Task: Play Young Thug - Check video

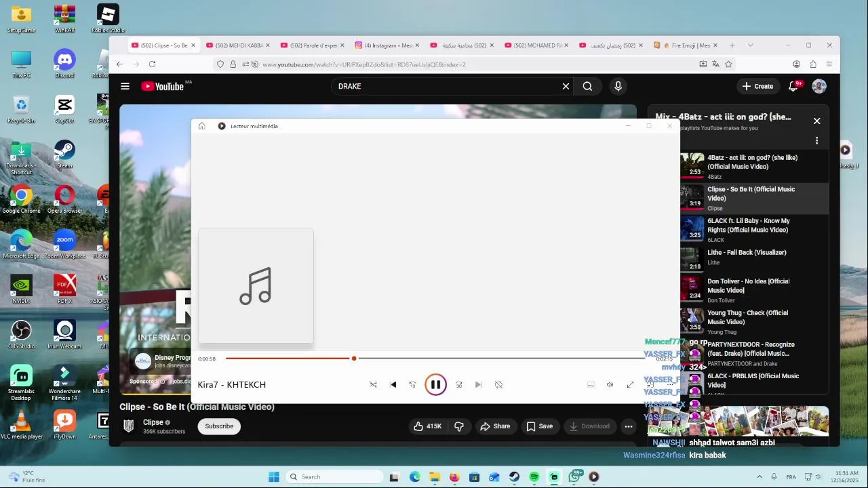Action: point(753,321)
